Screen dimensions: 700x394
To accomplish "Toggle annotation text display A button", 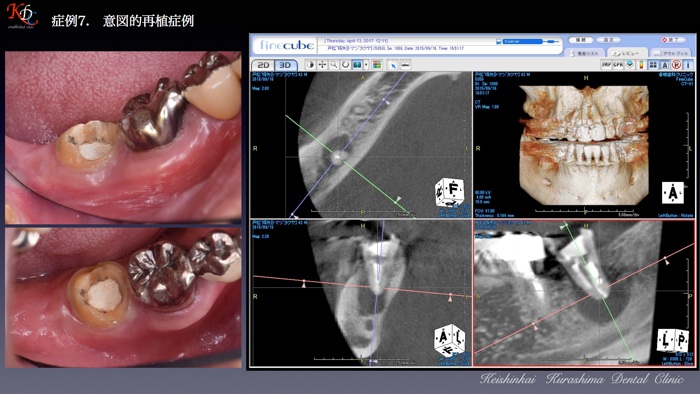I will coord(665,65).
